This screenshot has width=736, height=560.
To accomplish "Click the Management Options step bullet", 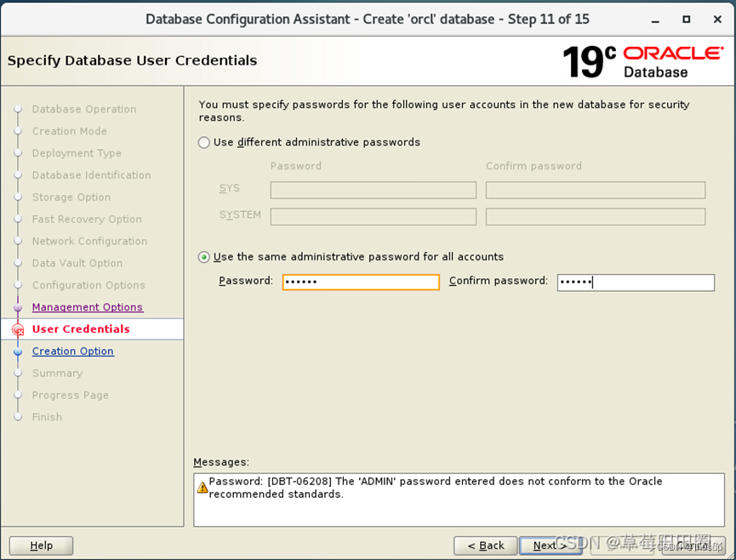I will 18,307.
